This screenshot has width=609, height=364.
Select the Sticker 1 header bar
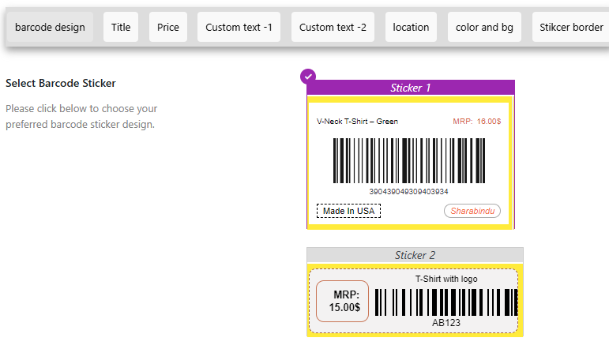[411, 88]
